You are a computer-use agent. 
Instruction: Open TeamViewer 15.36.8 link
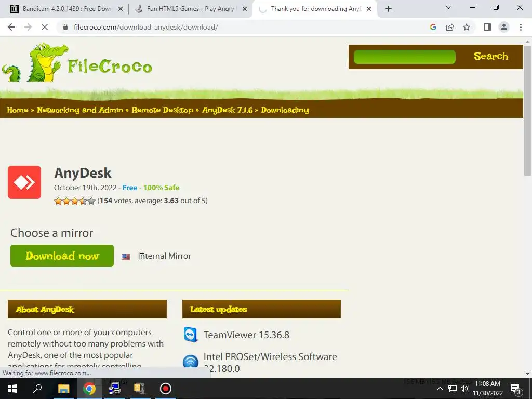click(246, 335)
